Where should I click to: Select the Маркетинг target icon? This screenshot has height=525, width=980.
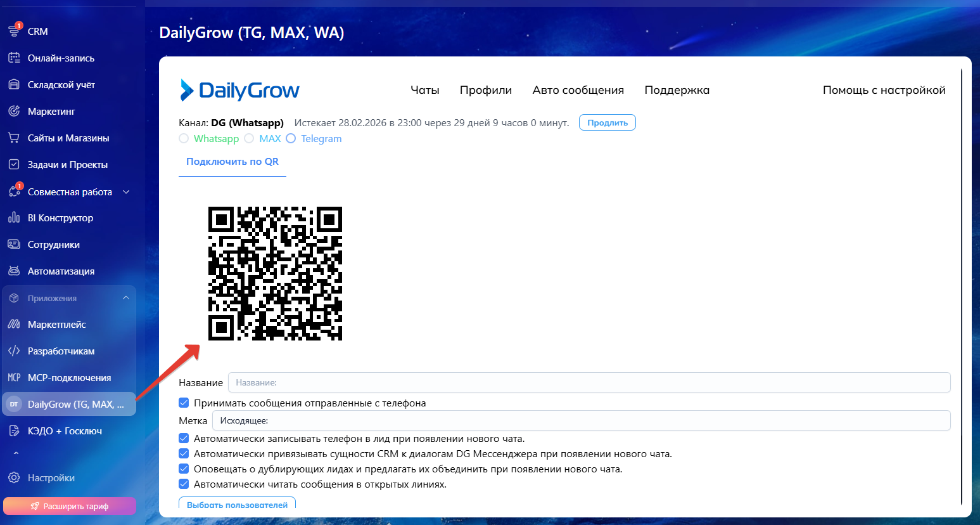coord(14,111)
